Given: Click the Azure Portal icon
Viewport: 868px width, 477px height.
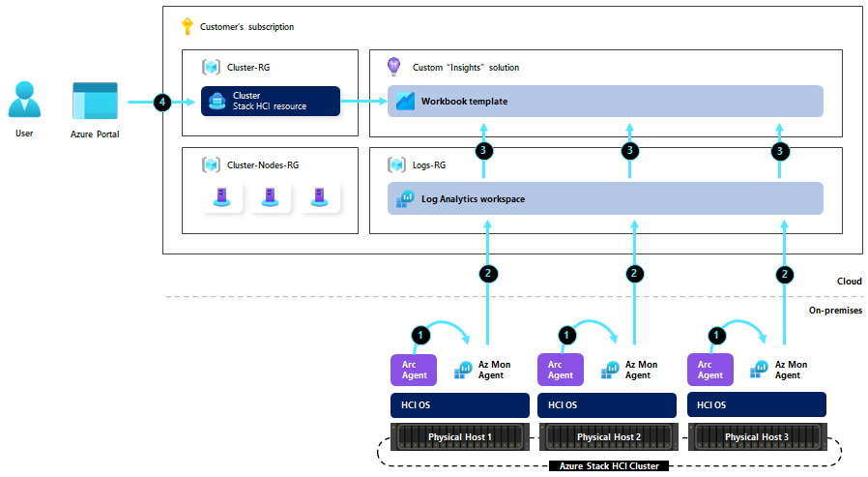Looking at the screenshot, I should coord(96,101).
